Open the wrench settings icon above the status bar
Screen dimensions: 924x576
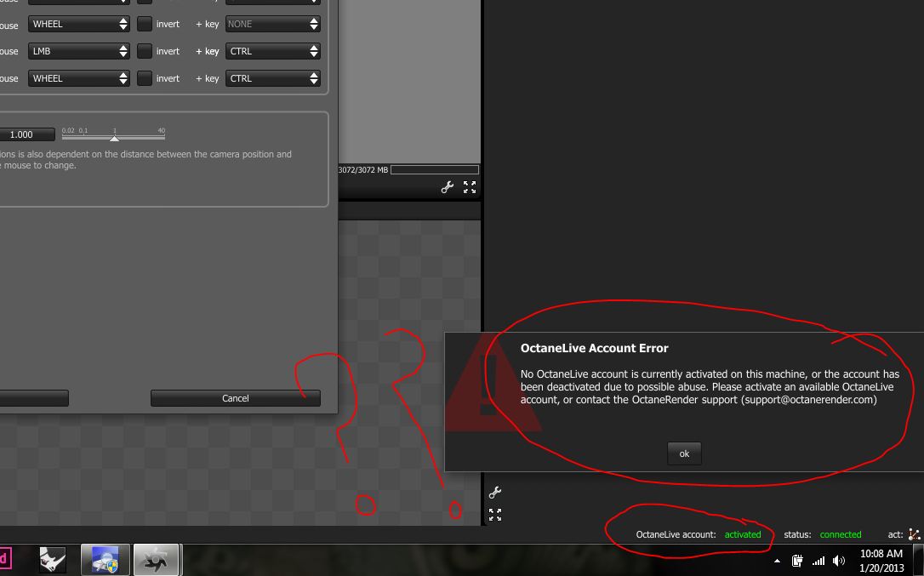pos(495,493)
